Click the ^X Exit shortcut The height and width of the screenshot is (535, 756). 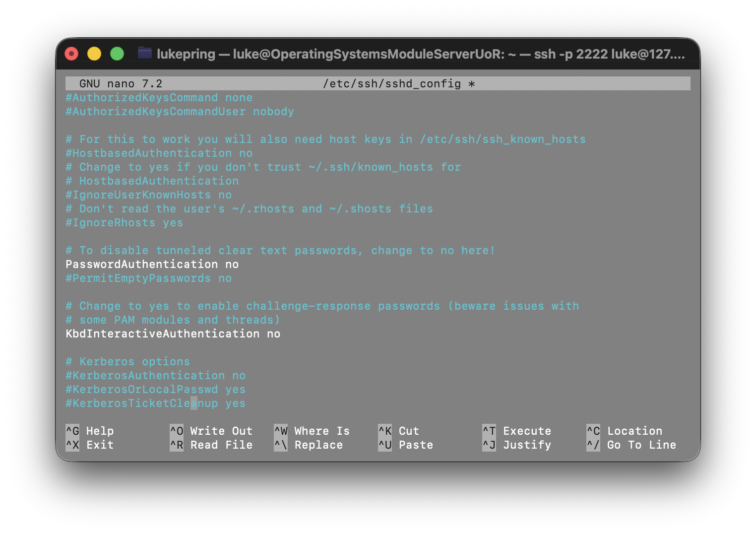point(90,445)
